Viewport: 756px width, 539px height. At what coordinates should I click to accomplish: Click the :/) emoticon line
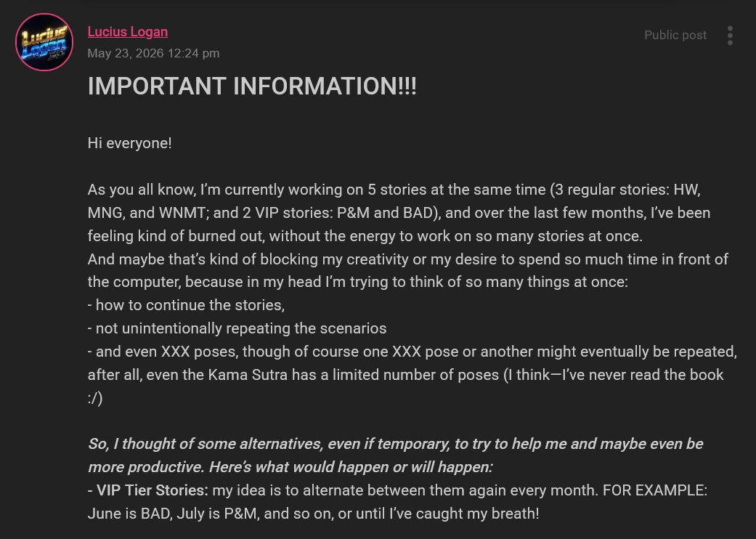[x=95, y=398]
